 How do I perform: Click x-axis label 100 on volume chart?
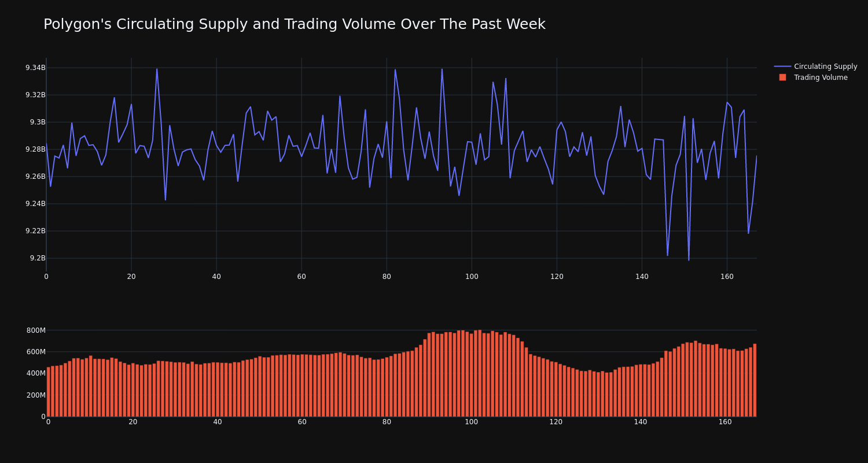(472, 422)
